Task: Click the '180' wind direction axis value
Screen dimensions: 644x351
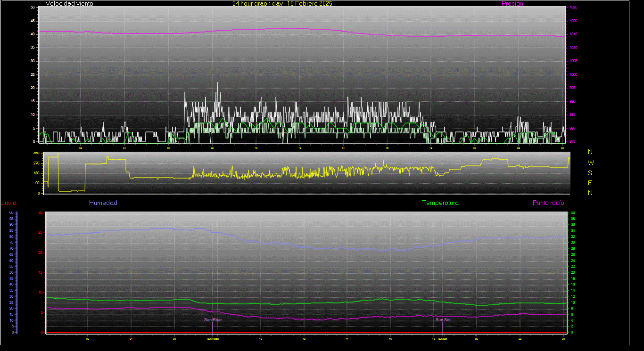Action: coord(36,173)
